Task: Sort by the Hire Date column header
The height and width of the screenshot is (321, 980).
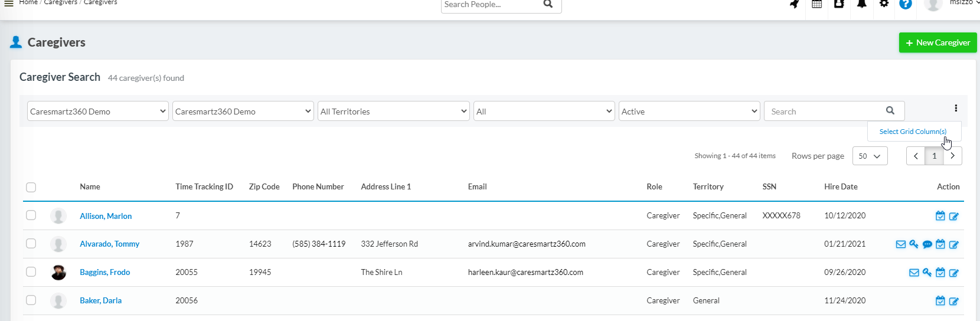Action: click(x=841, y=186)
